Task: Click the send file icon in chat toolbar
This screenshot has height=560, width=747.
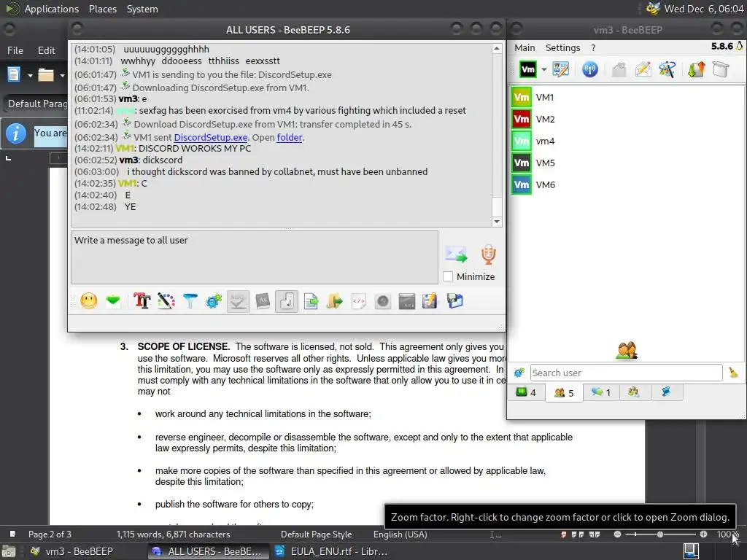Action: click(x=311, y=301)
